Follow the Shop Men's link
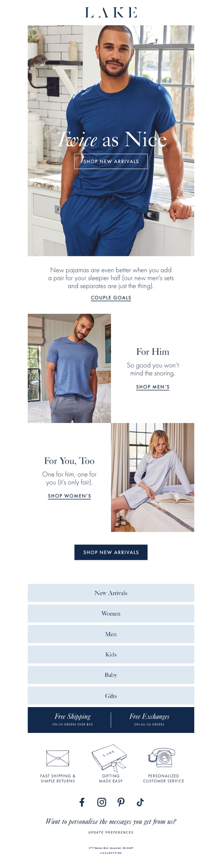The width and height of the screenshot is (222, 868). point(153,387)
